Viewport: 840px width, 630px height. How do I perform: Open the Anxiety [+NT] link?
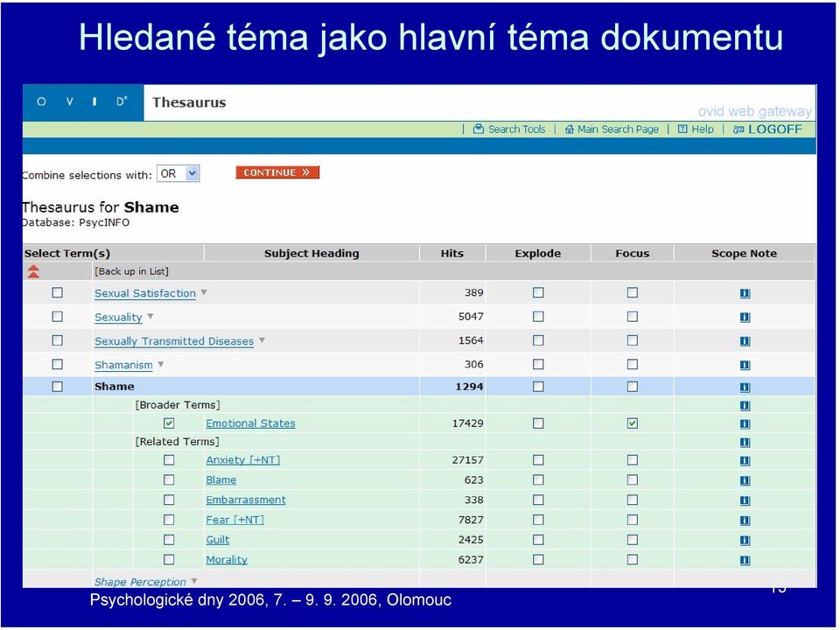(x=243, y=459)
